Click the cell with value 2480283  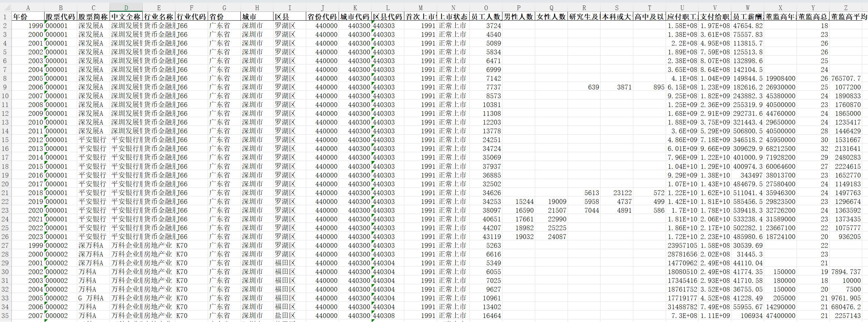pyautogui.click(x=846, y=157)
